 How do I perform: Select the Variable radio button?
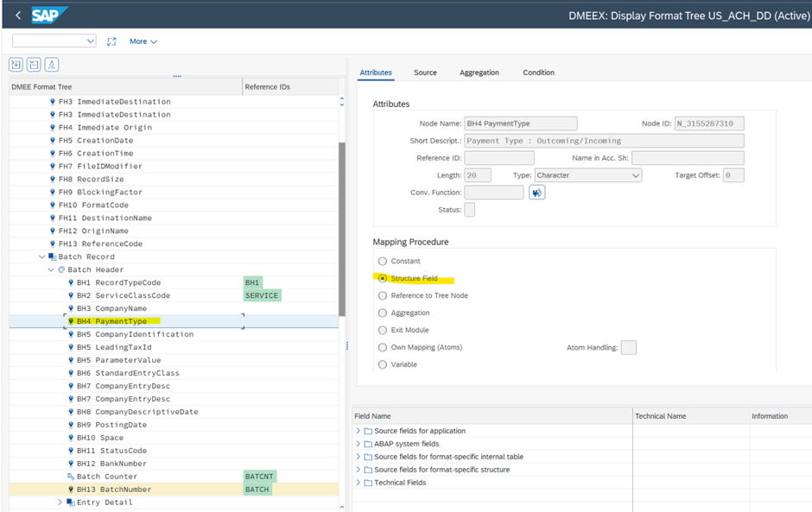[x=383, y=364]
